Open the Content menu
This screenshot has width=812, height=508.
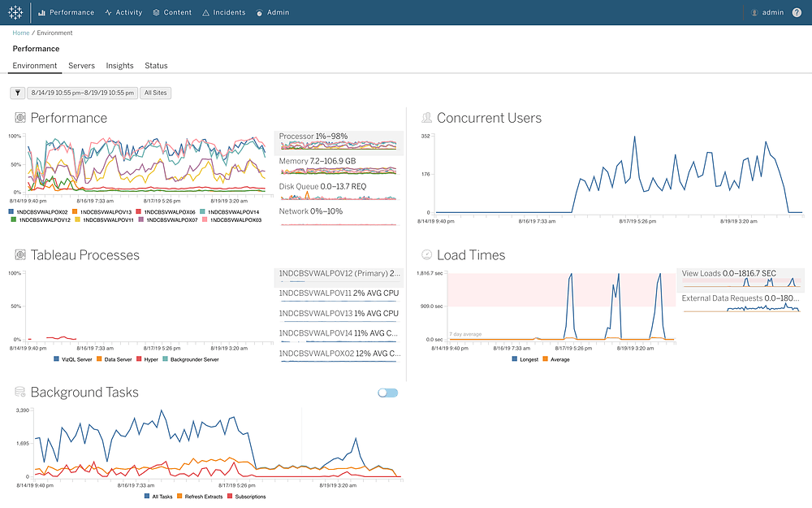[x=172, y=12]
